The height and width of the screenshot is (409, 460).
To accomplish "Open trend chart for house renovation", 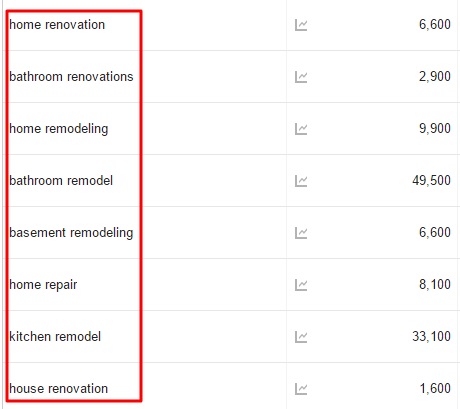I will (x=301, y=389).
